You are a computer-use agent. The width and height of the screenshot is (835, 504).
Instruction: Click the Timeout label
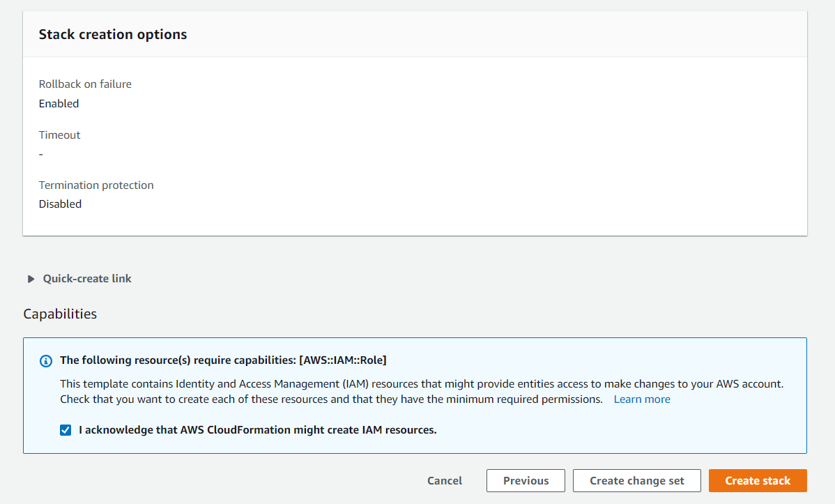[x=60, y=135]
